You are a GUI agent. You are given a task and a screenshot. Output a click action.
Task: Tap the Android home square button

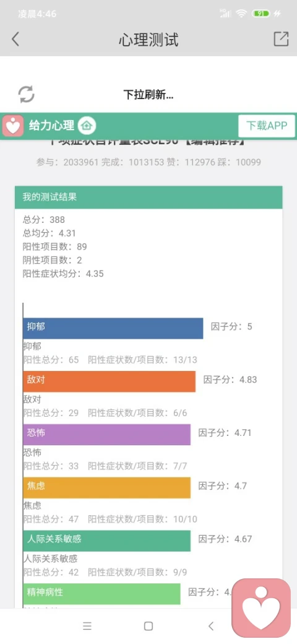pyautogui.click(x=148, y=626)
